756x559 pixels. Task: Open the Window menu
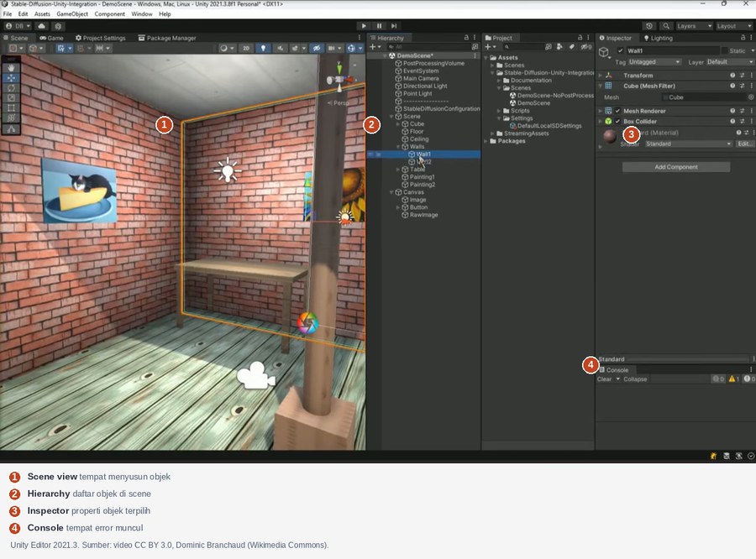pyautogui.click(x=142, y=14)
